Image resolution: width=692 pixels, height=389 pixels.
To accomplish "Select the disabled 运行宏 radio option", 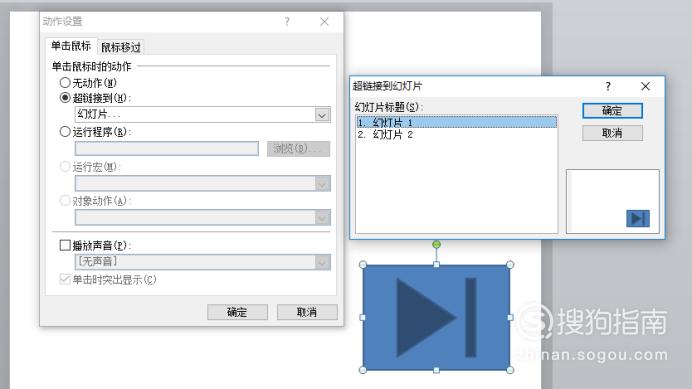I will pyautogui.click(x=65, y=166).
